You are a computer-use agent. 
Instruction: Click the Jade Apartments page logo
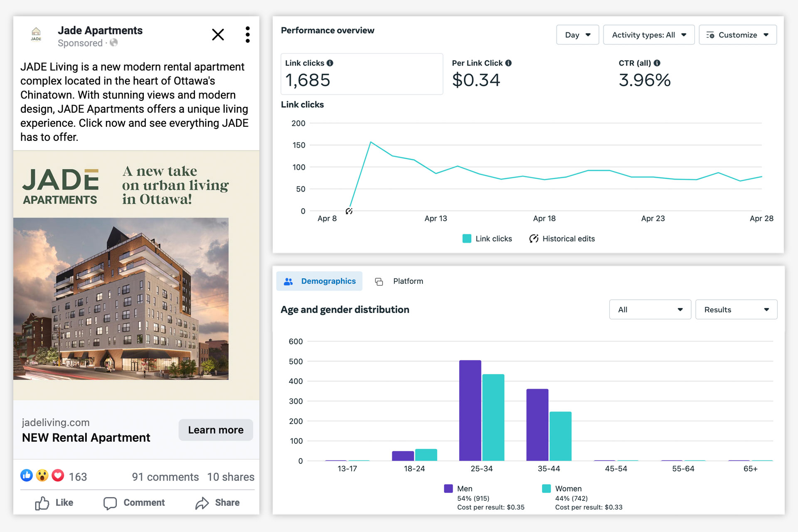click(x=36, y=34)
